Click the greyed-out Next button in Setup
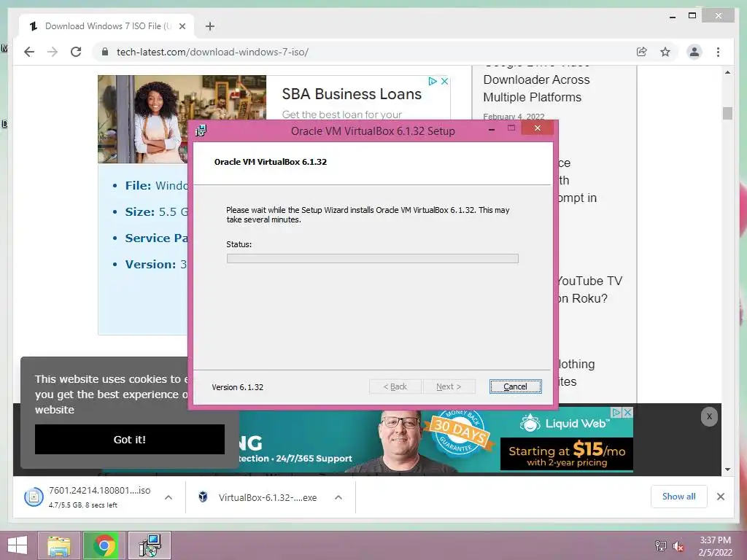 point(449,386)
